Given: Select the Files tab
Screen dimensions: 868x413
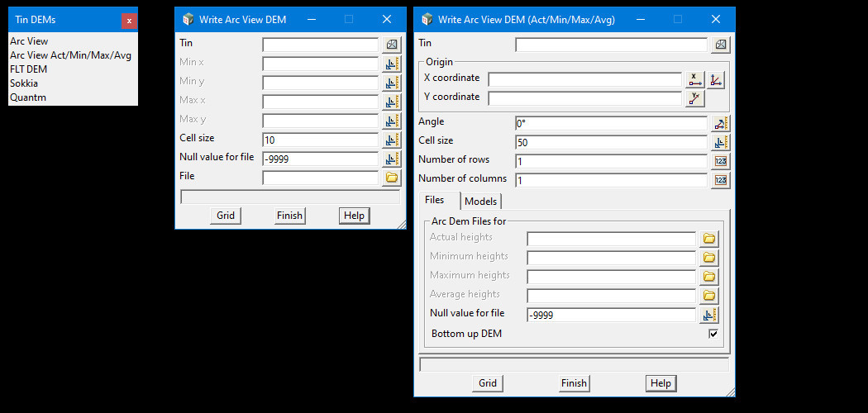Looking at the screenshot, I should click(435, 200).
